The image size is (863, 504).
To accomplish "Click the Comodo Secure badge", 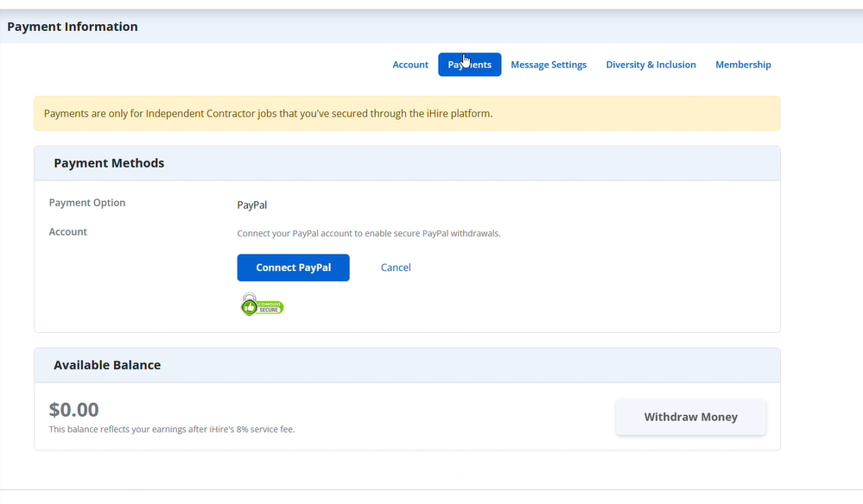I will pos(263,305).
